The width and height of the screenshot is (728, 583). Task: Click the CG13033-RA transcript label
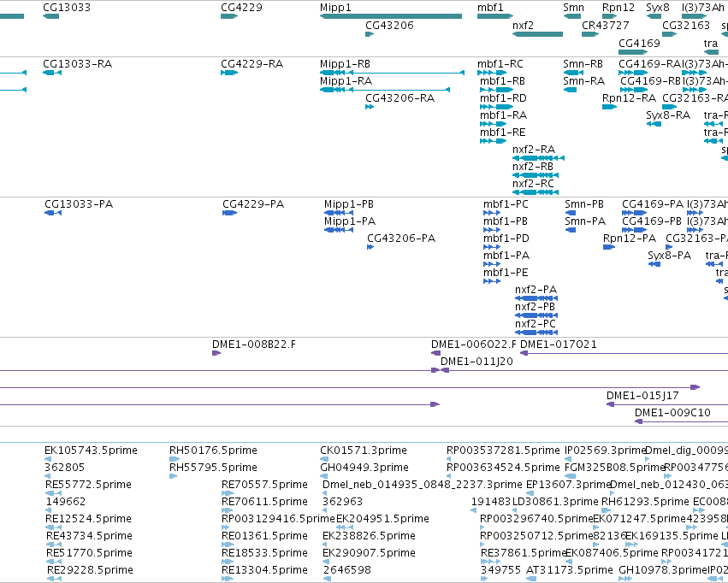[x=78, y=63]
